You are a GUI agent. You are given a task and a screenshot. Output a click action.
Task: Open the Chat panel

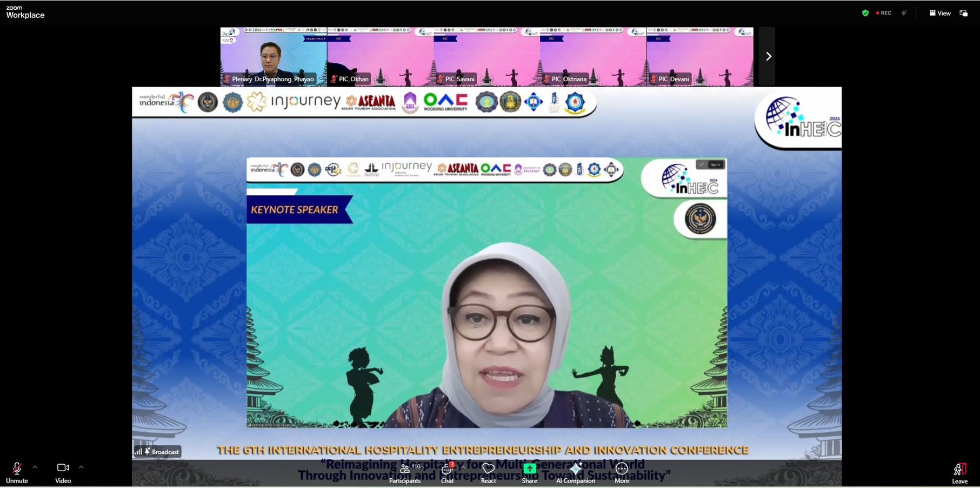(x=448, y=473)
